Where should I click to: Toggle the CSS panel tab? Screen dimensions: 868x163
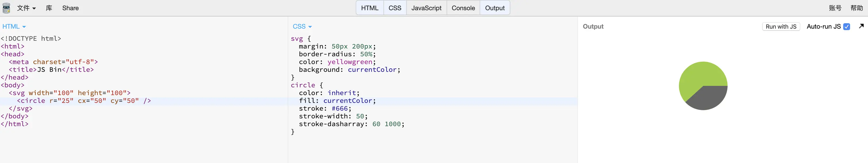pyautogui.click(x=395, y=8)
